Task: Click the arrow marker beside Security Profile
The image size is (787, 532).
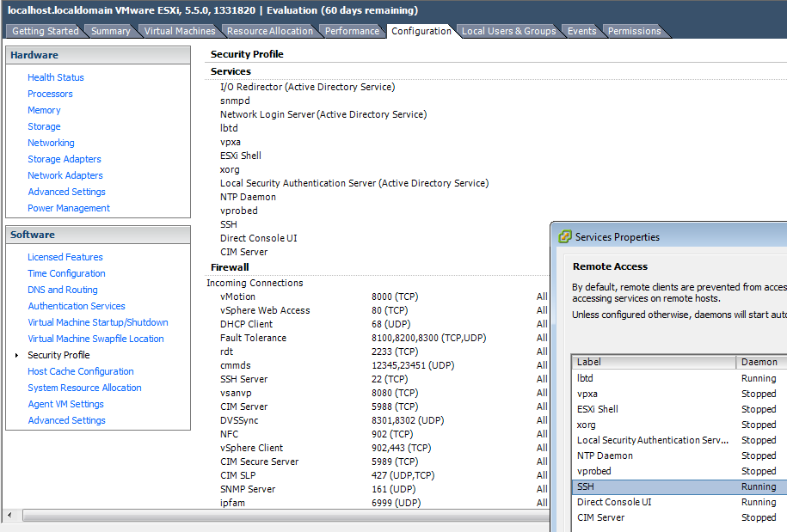Action: click(16, 355)
